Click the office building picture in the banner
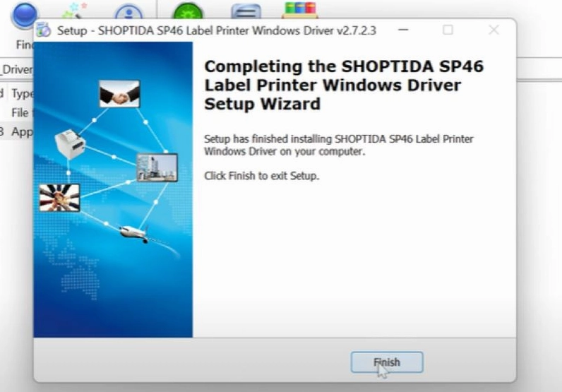The height and width of the screenshot is (392, 562). click(x=157, y=167)
